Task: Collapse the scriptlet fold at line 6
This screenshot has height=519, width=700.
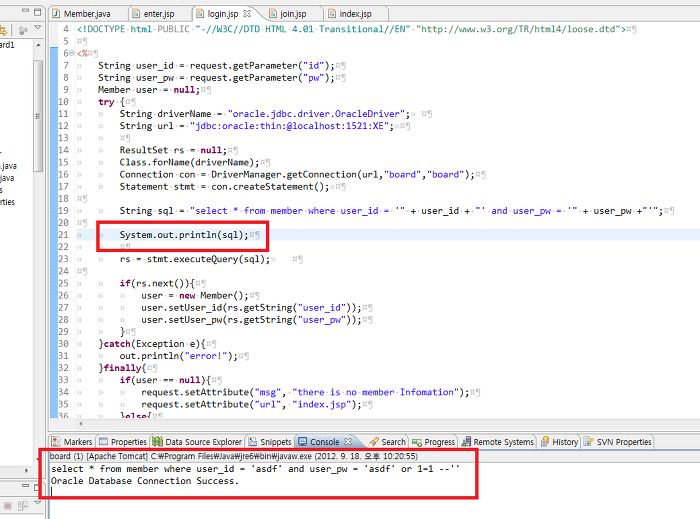Action: coord(72,53)
